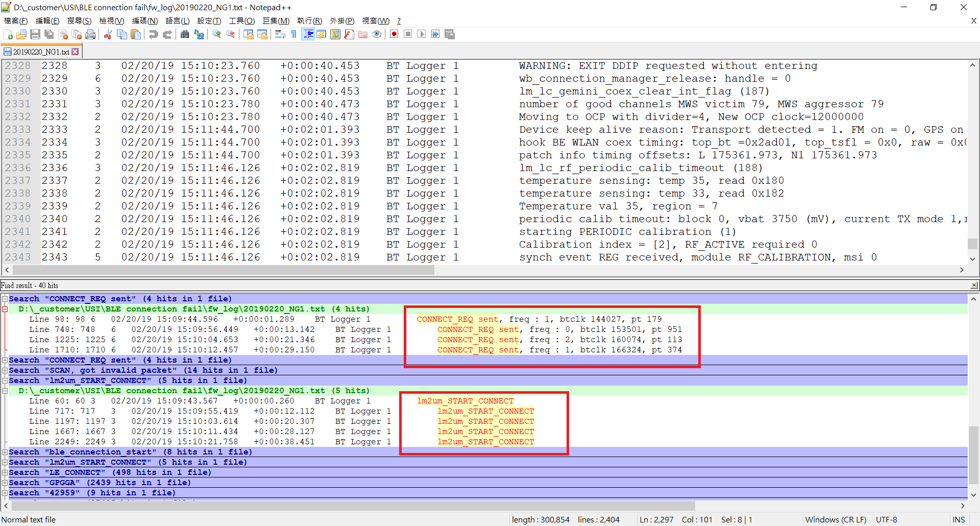Image resolution: width=980 pixels, height=526 pixels.
Task: Click the Find result vertical scrollbar thumb
Action: click(973, 456)
